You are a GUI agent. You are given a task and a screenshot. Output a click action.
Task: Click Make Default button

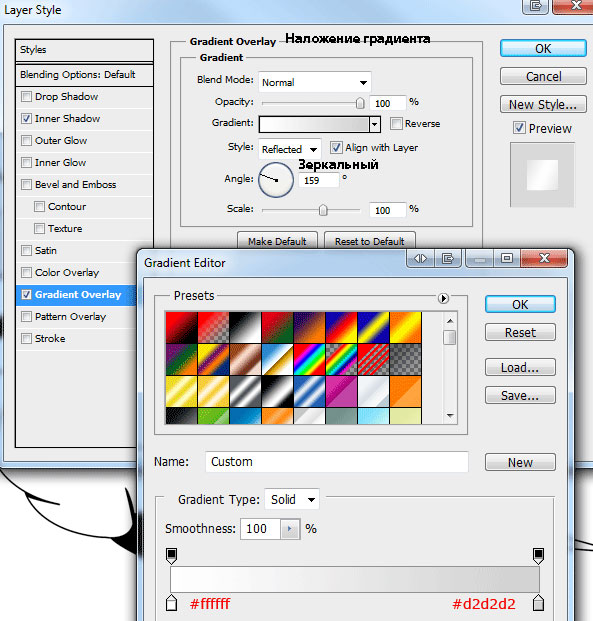coord(277,241)
